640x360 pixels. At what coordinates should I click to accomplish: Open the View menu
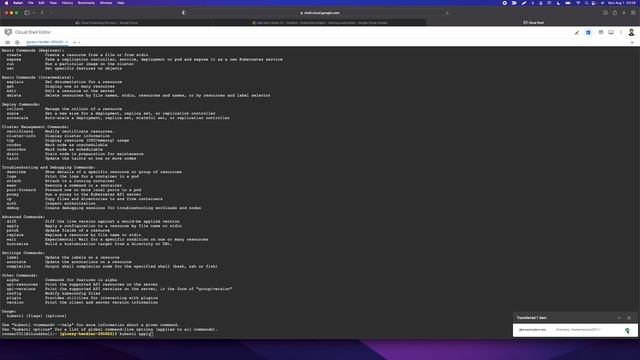point(53,3)
